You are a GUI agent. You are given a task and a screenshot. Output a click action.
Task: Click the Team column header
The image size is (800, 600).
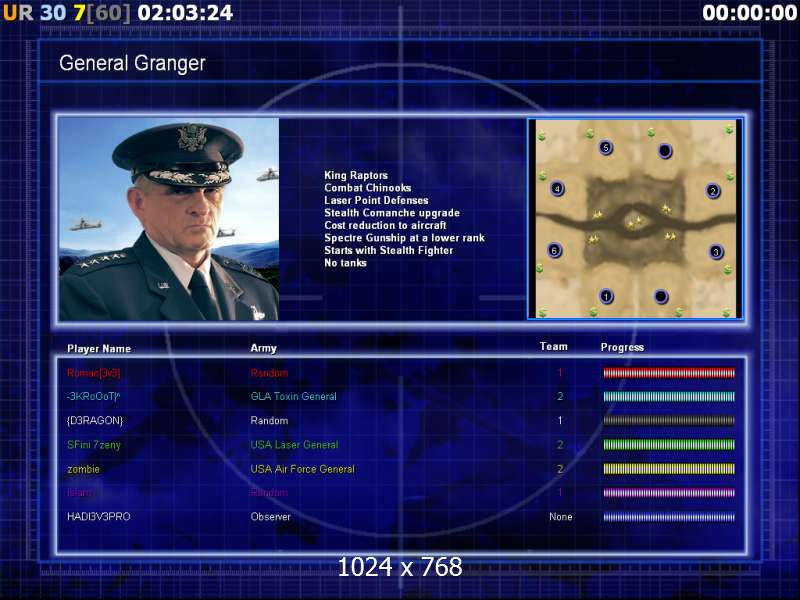(554, 346)
